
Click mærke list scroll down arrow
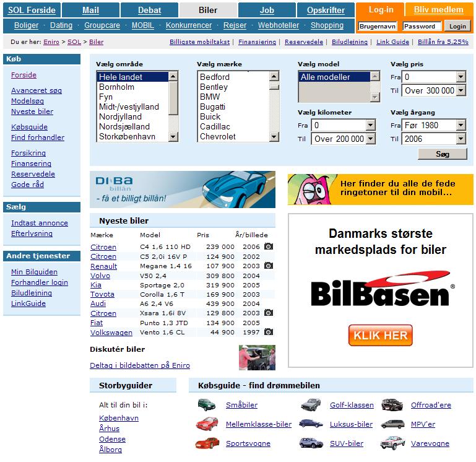[x=274, y=137]
